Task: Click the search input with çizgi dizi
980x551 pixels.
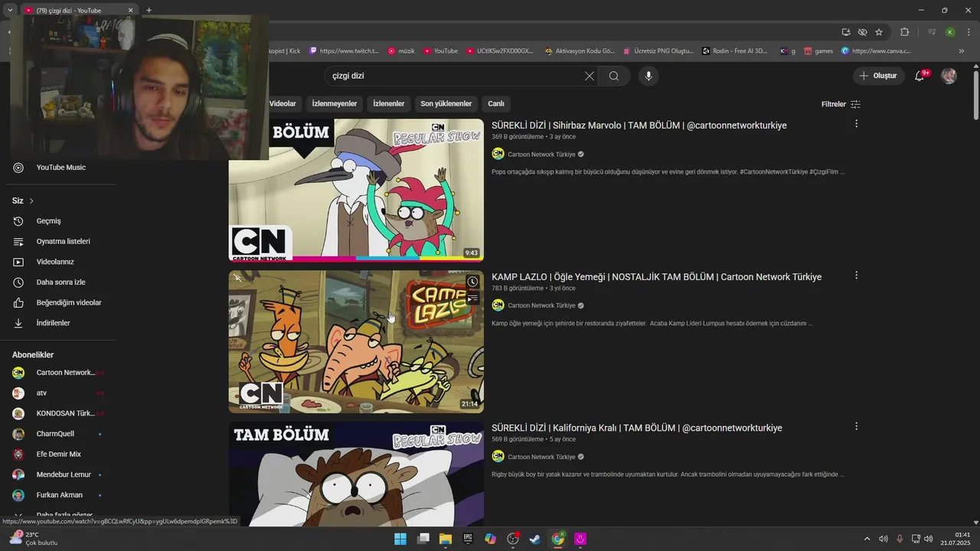Action: [x=452, y=76]
